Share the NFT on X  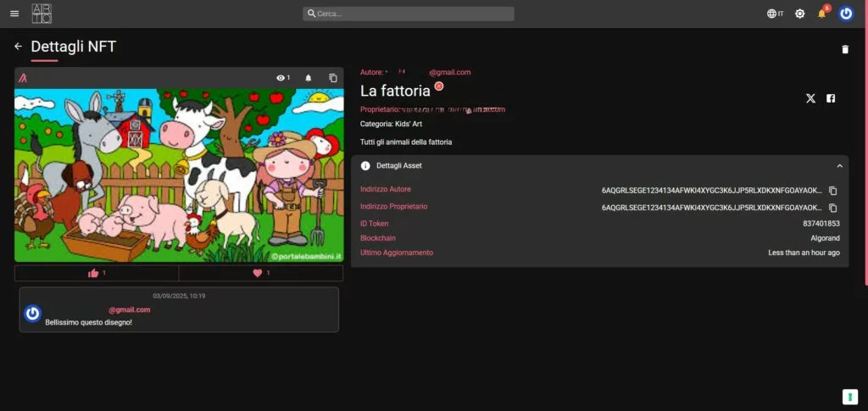(x=810, y=98)
